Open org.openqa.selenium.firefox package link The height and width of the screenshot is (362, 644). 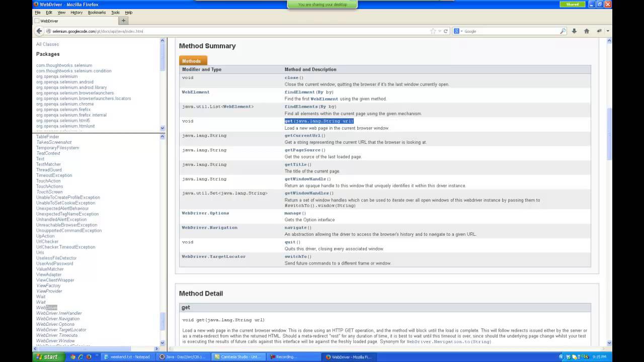pyautogui.click(x=63, y=110)
